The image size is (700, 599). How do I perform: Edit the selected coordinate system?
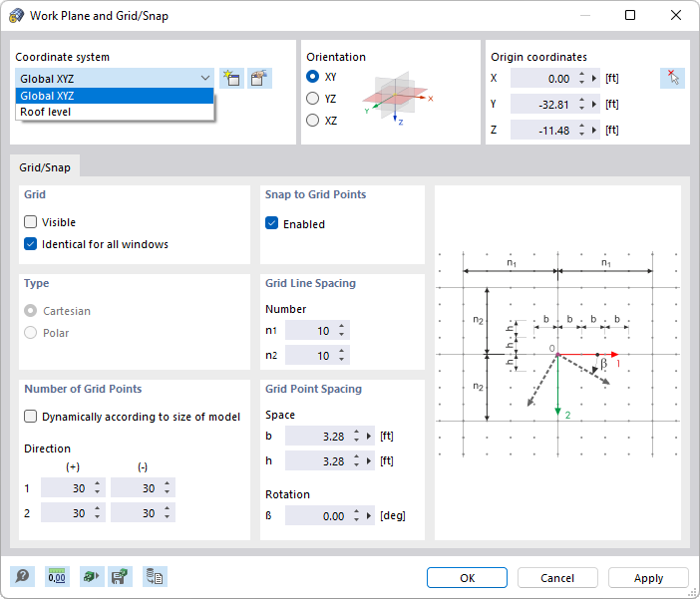259,78
